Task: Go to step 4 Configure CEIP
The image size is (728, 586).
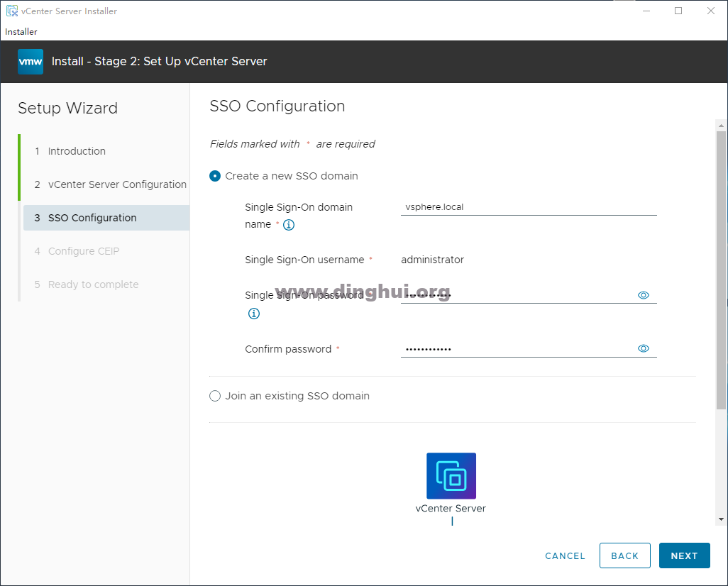Action: click(x=77, y=251)
